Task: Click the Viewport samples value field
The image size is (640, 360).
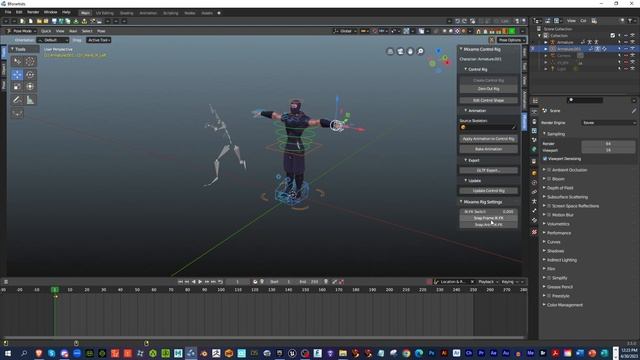Action: coord(608,150)
